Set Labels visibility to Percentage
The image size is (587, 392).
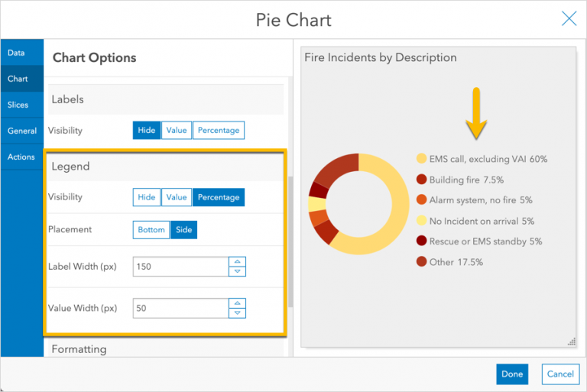click(219, 131)
